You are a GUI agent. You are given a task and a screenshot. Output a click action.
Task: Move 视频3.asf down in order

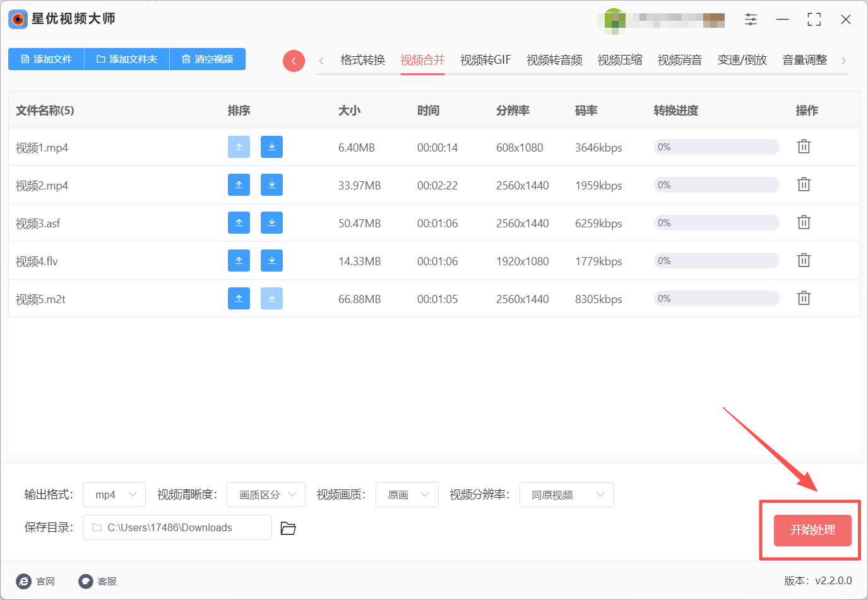271,222
